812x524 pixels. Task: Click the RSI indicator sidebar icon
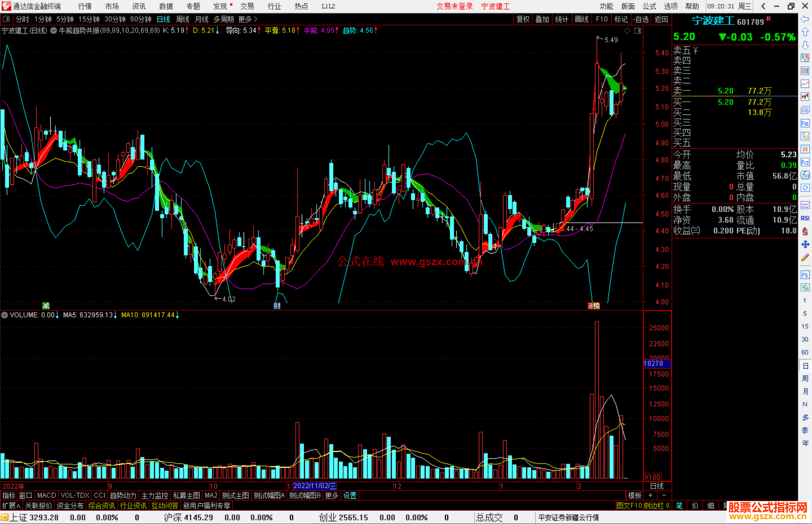point(805,218)
